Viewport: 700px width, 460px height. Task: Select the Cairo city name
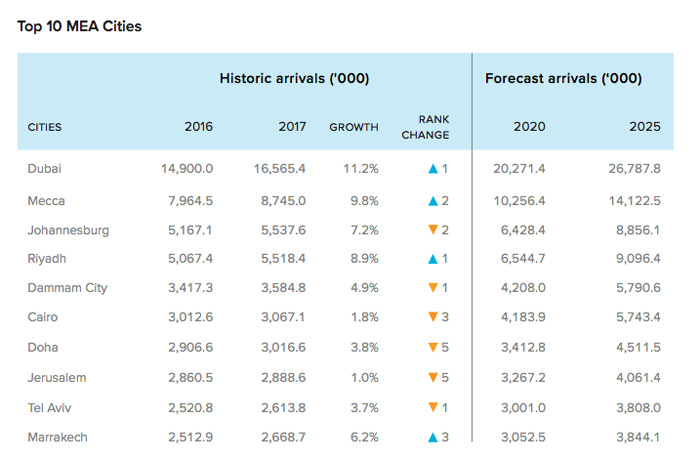(43, 317)
